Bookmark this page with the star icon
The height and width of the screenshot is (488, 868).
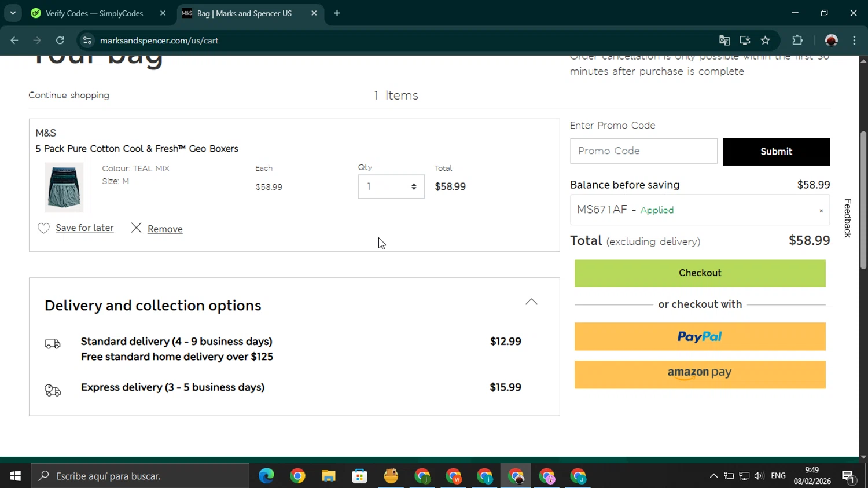pos(766,41)
